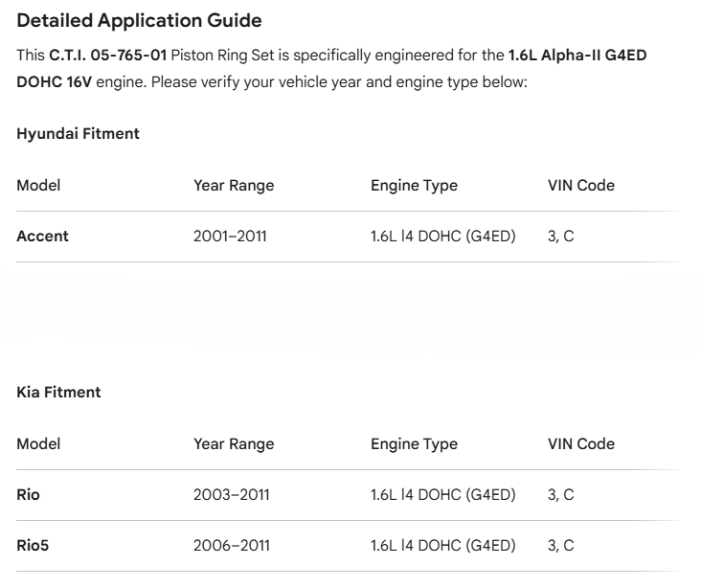Click the Accent 2001–2011 year cell

coord(230,237)
